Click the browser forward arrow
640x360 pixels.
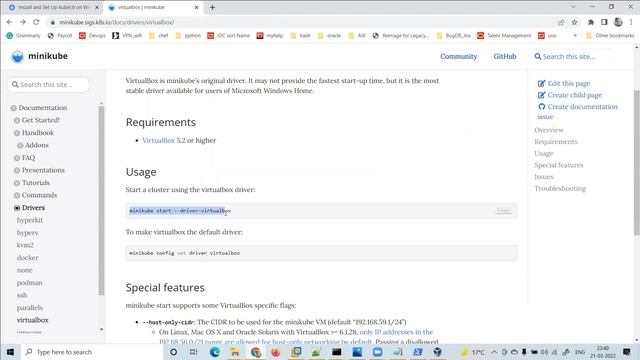click(23, 22)
